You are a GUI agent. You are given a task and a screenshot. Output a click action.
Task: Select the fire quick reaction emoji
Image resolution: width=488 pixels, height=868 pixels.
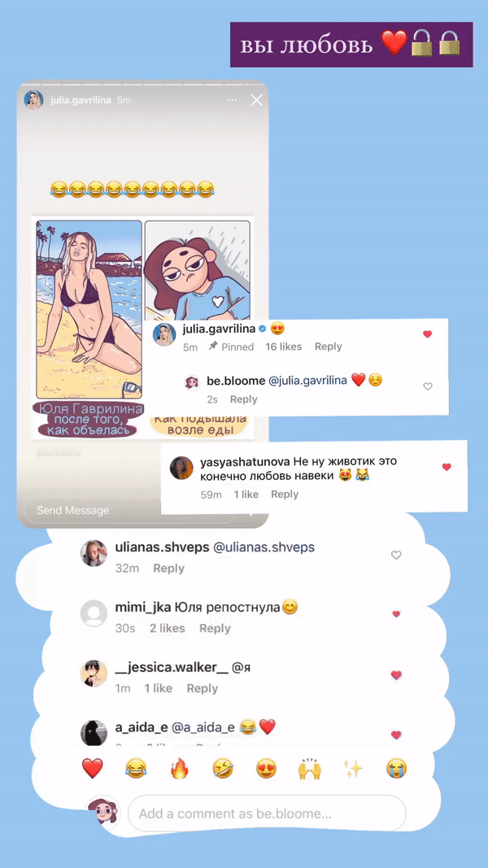(x=179, y=769)
